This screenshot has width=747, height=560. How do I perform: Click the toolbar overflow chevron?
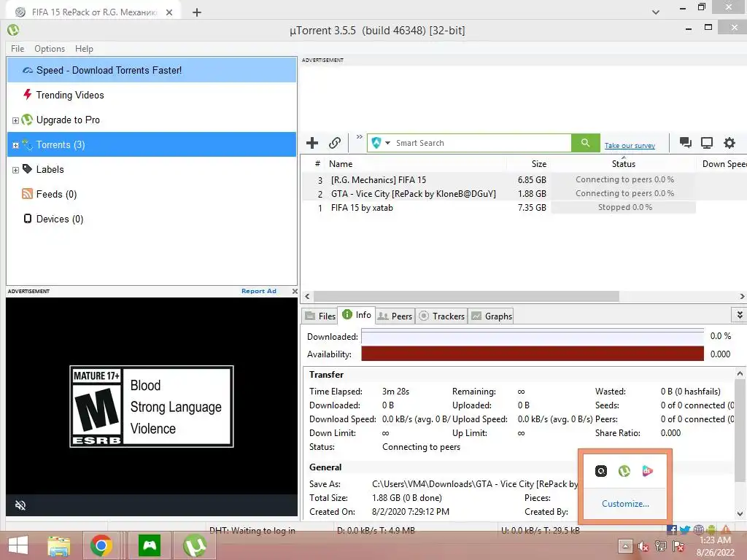[x=359, y=137]
